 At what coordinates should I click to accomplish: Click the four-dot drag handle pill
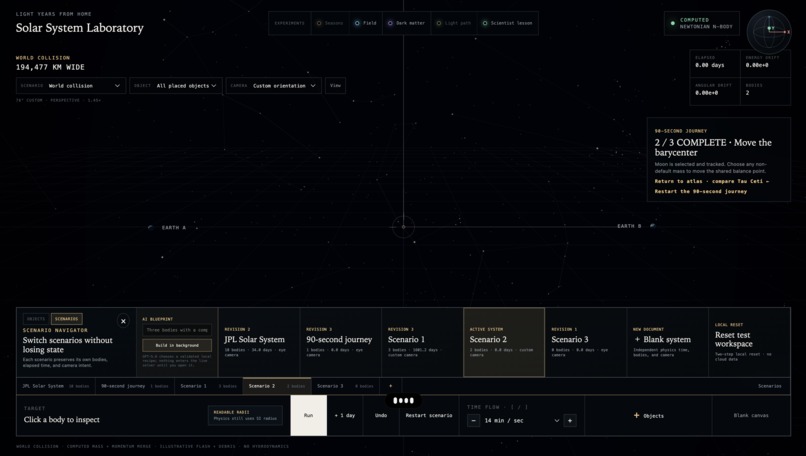404,400
